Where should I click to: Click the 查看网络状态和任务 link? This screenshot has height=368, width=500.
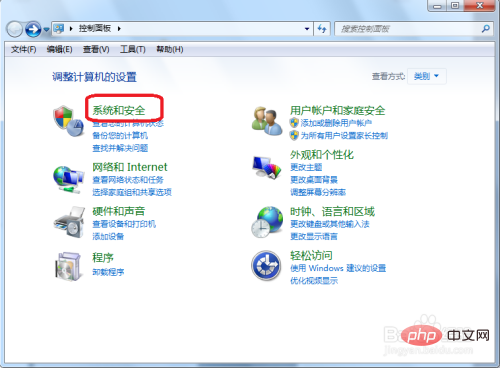coord(128,180)
